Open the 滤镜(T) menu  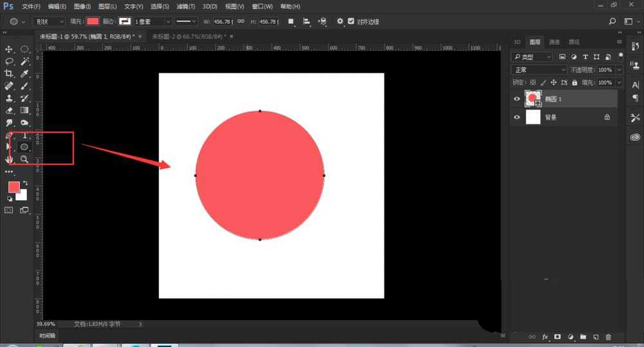(186, 6)
